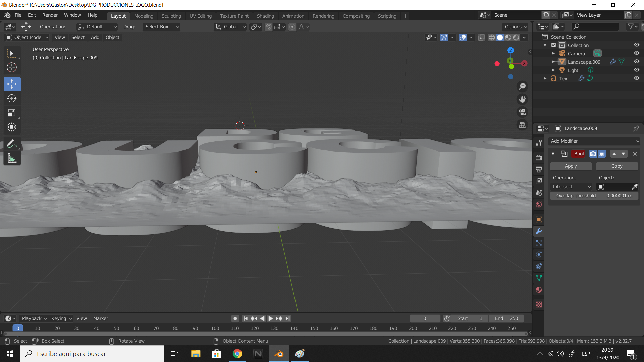The height and width of the screenshot is (362, 644).
Task: Uncheck the Collection checkbox in outliner
Action: pos(553,45)
